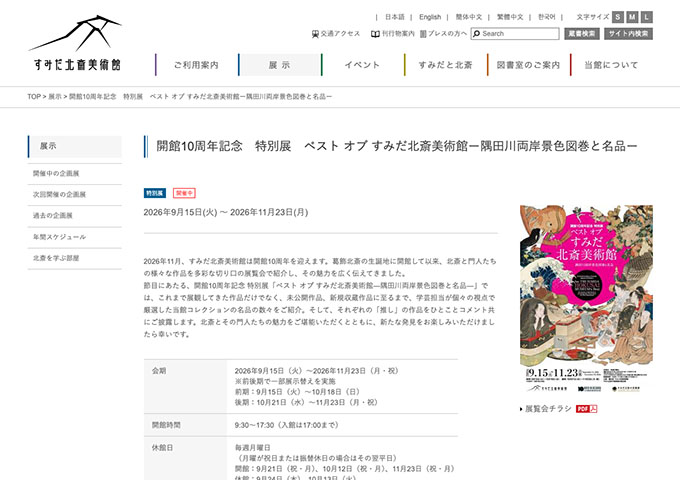The width and height of the screenshot is (680, 480).
Task: Open the 図書室のご案内 menu
Action: [528, 65]
